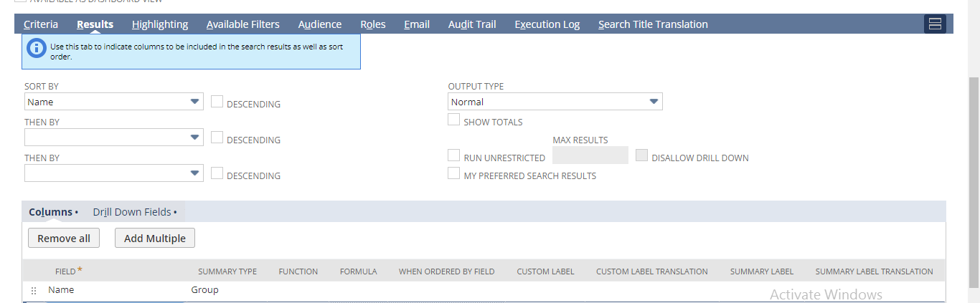Screen dimensions: 980x303
Task: Check the Show Totals box
Action: tap(453, 120)
